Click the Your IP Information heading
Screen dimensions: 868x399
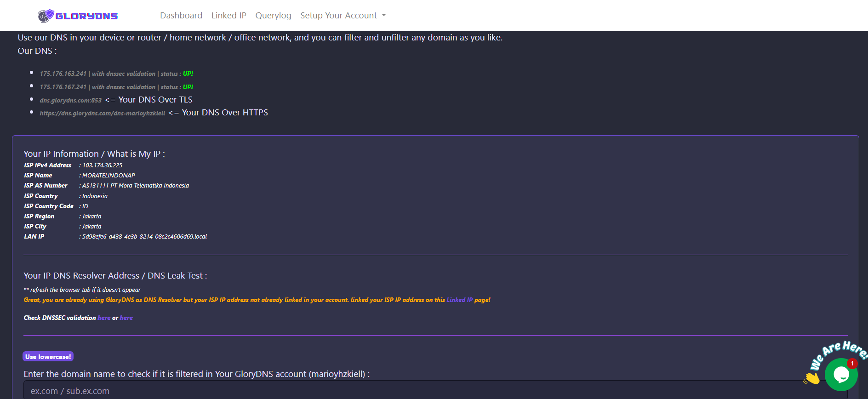(94, 154)
